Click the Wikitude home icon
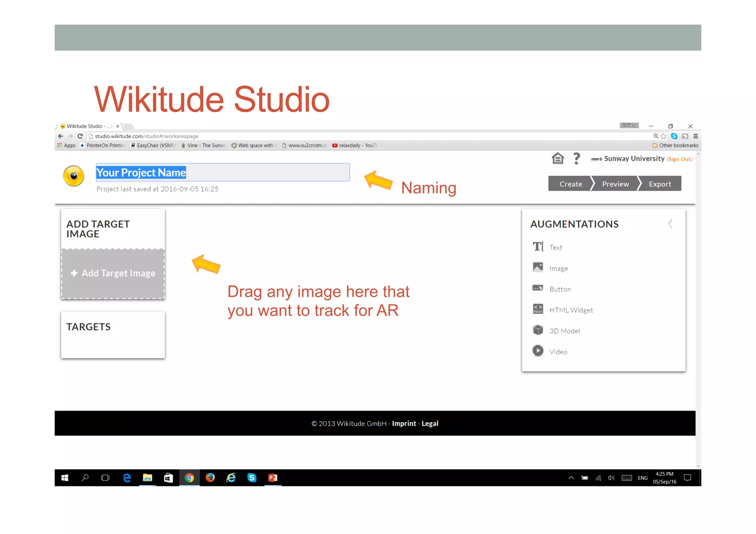The height and width of the screenshot is (534, 756). [558, 159]
